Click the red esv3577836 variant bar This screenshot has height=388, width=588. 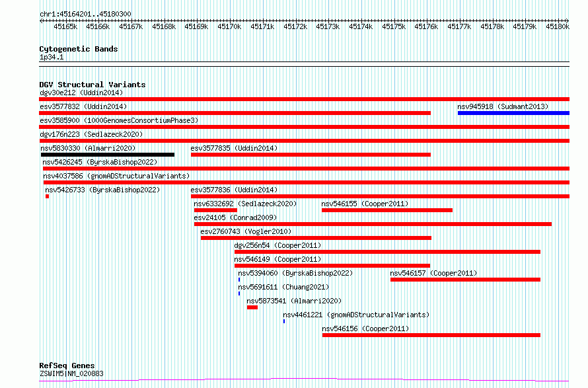point(380,196)
